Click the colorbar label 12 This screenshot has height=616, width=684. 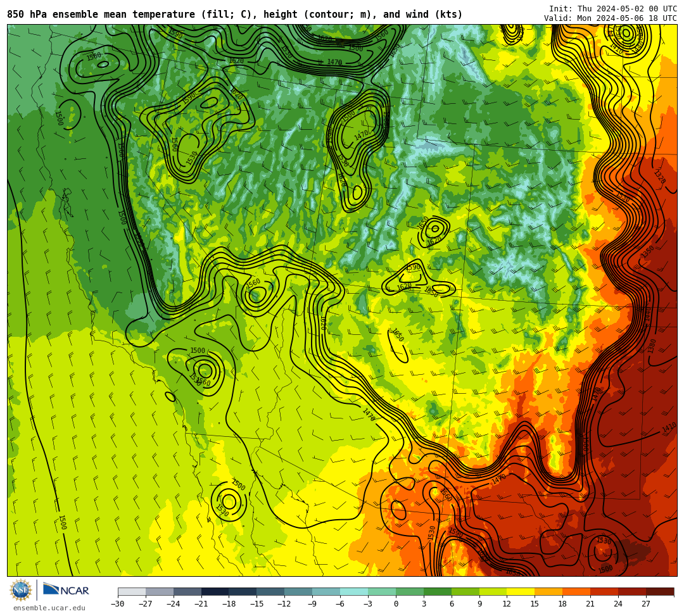pos(507,604)
